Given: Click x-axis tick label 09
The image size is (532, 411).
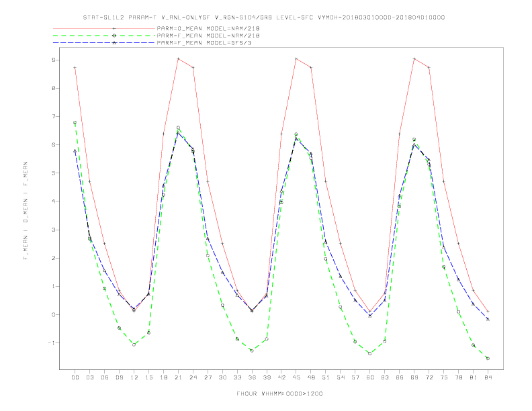Looking at the screenshot, I should click(120, 377).
